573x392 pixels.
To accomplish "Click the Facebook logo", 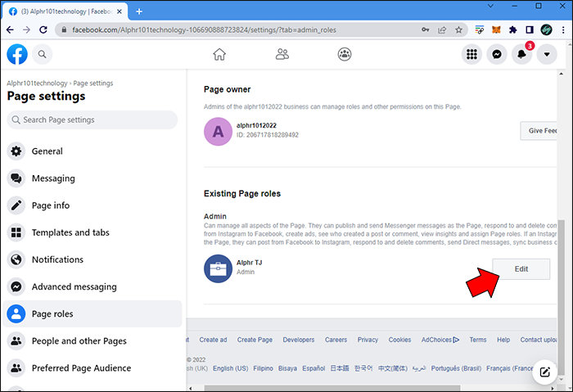I will tap(17, 55).
